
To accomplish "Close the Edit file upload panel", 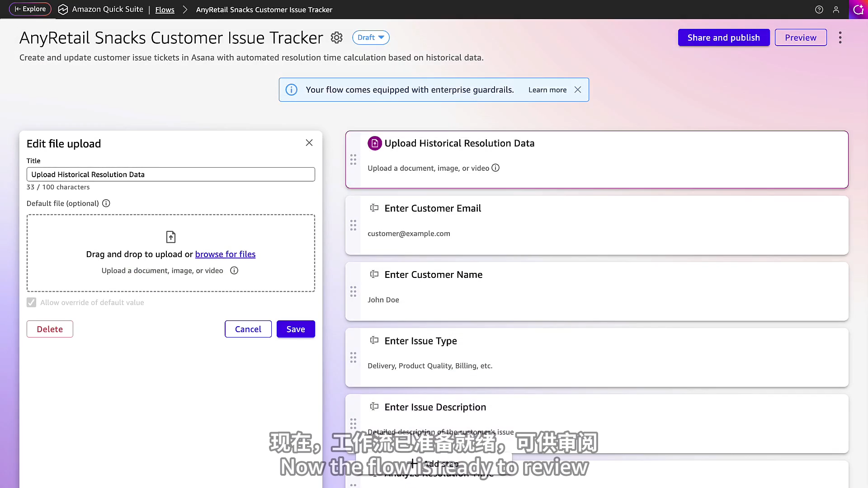I will (x=309, y=143).
